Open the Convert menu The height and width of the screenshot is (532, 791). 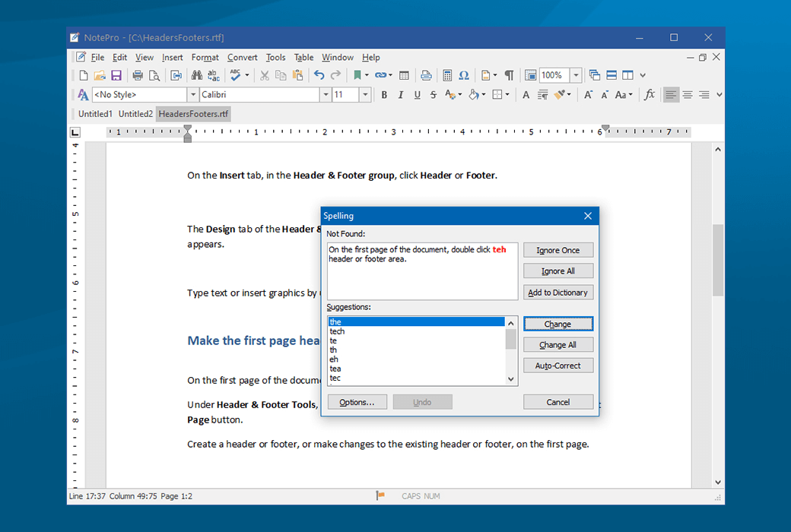[x=242, y=58]
